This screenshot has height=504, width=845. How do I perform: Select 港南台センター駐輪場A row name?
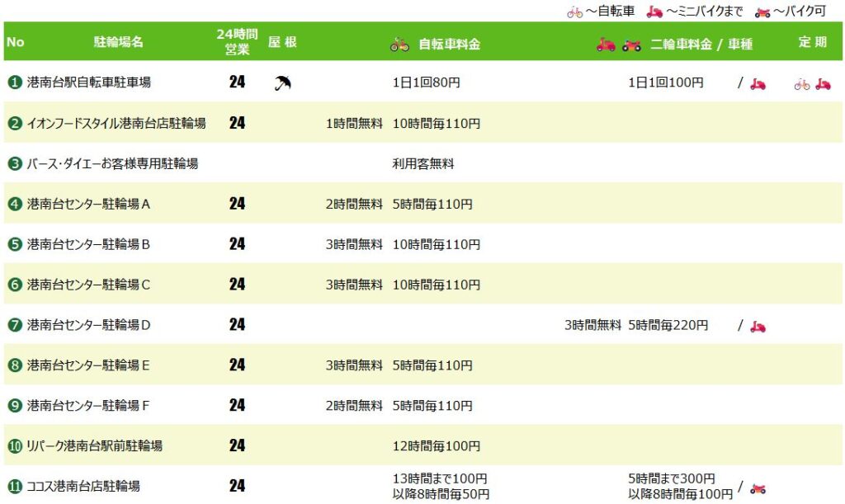pos(88,204)
